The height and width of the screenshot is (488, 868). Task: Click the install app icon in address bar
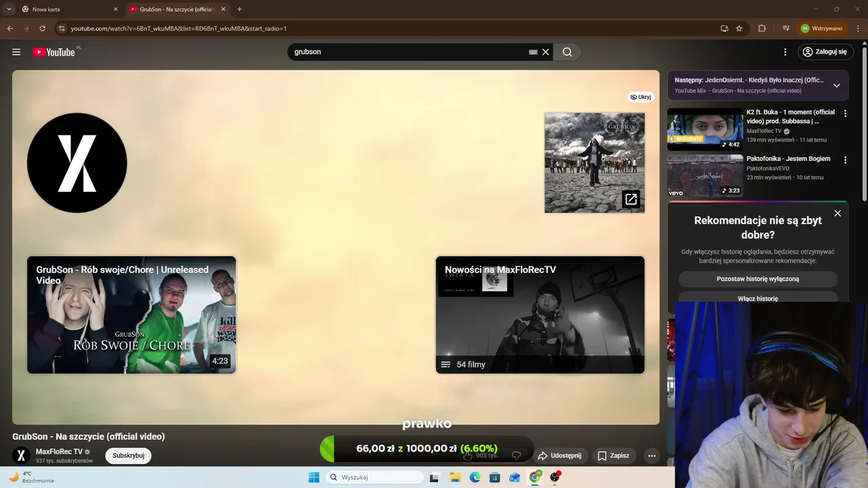[x=724, y=28]
